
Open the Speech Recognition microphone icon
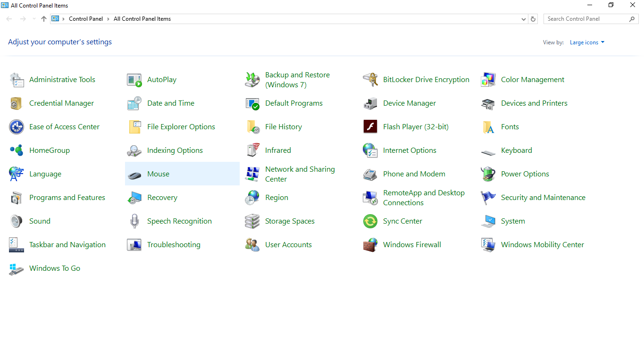point(134,221)
